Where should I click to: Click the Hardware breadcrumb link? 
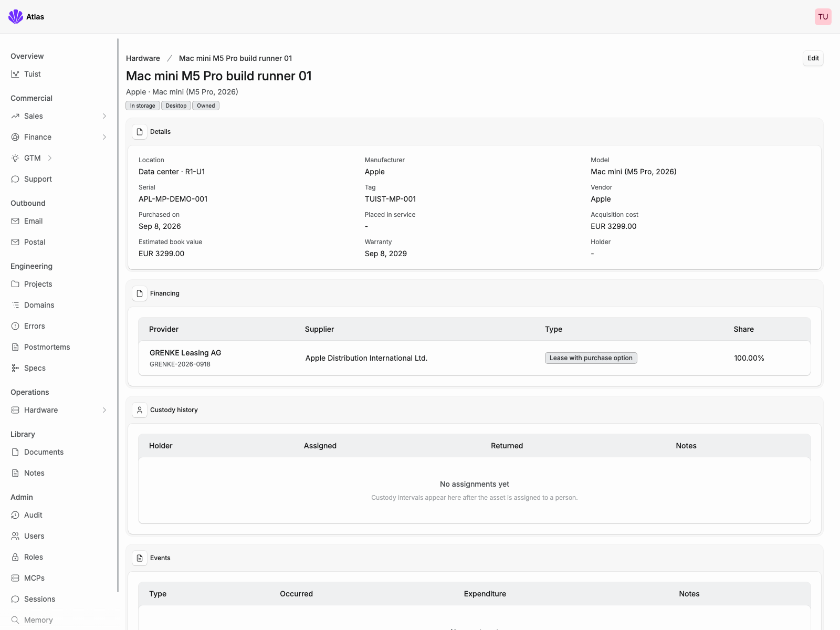[x=143, y=58]
